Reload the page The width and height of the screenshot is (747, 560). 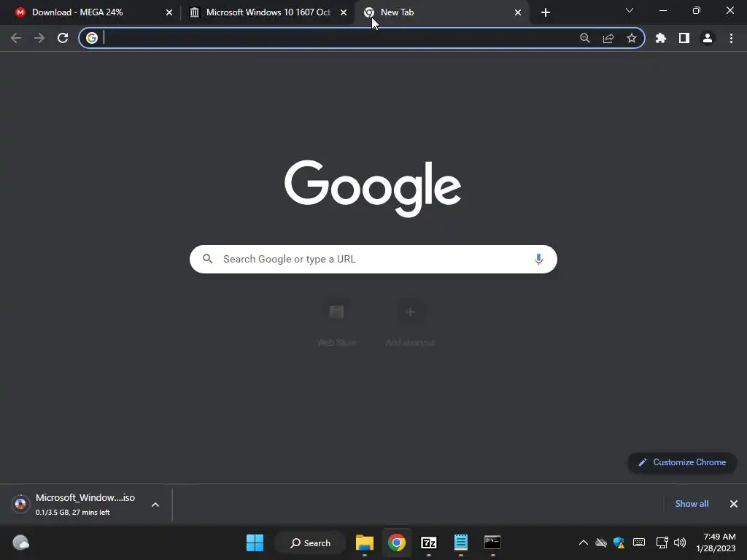click(63, 38)
